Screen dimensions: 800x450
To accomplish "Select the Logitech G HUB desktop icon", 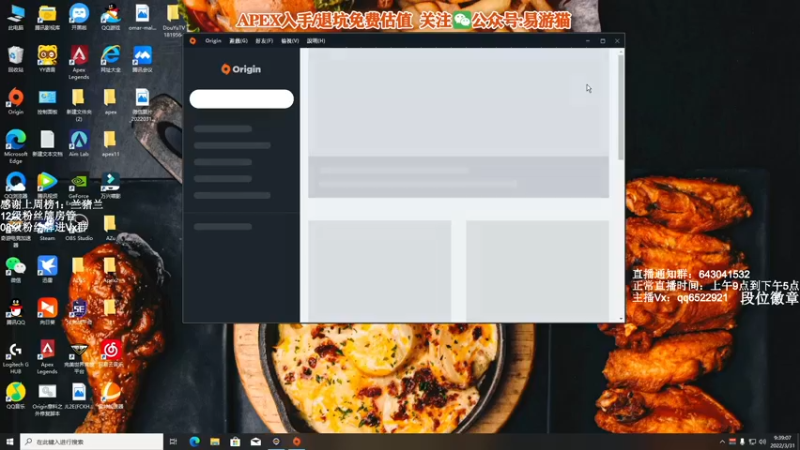I will (16, 358).
